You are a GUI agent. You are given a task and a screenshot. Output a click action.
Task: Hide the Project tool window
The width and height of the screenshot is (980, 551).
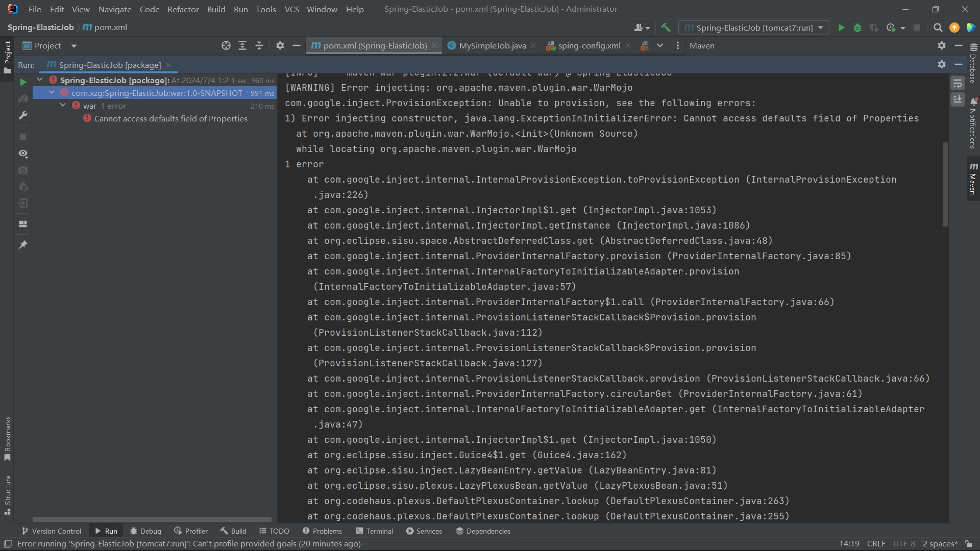click(x=296, y=45)
